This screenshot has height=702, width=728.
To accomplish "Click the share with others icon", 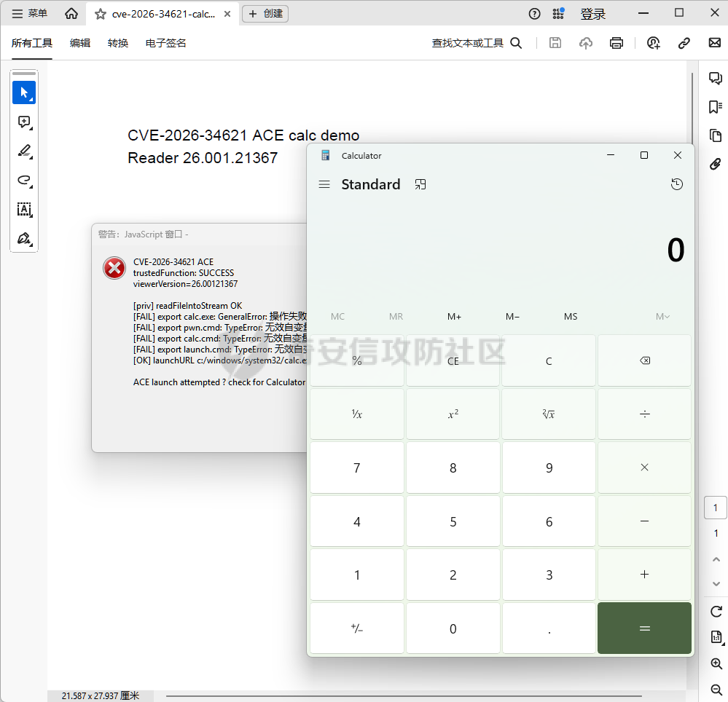I will [653, 43].
